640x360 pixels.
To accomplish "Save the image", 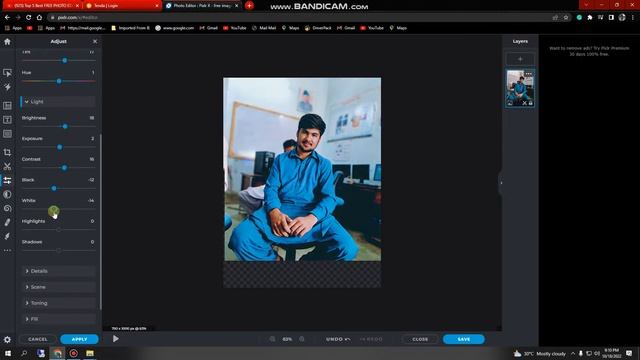I will [x=464, y=339].
